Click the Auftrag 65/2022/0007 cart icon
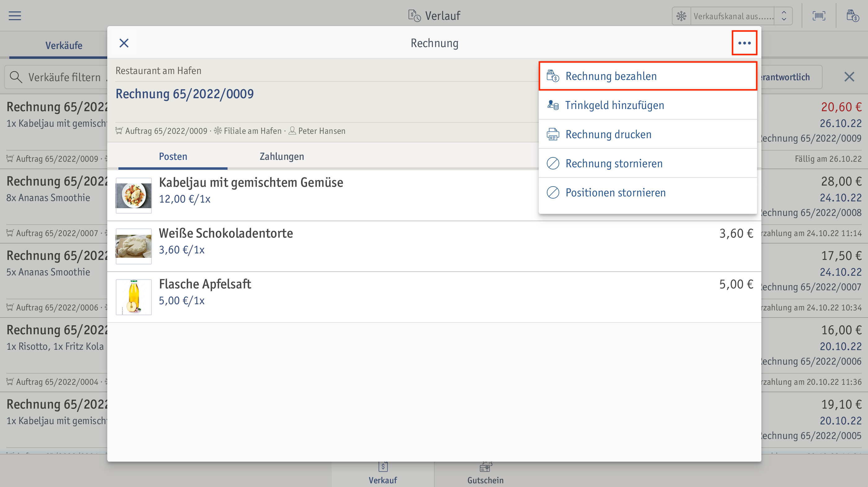This screenshot has width=868, height=487. 10,233
